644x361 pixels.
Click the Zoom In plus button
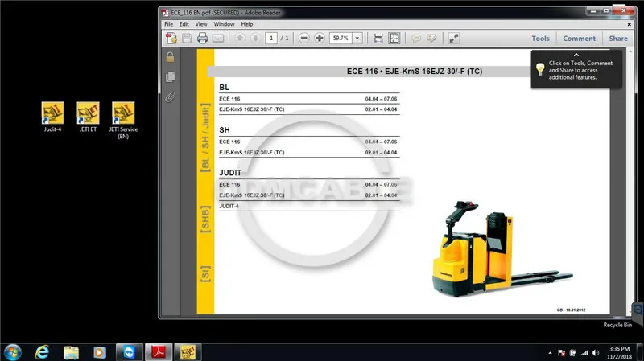tap(319, 38)
